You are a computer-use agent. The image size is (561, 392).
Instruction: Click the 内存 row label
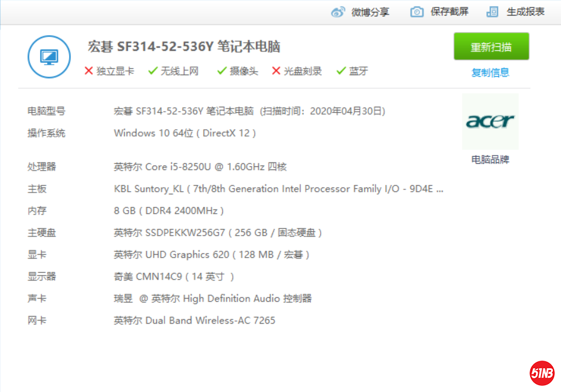[37, 211]
